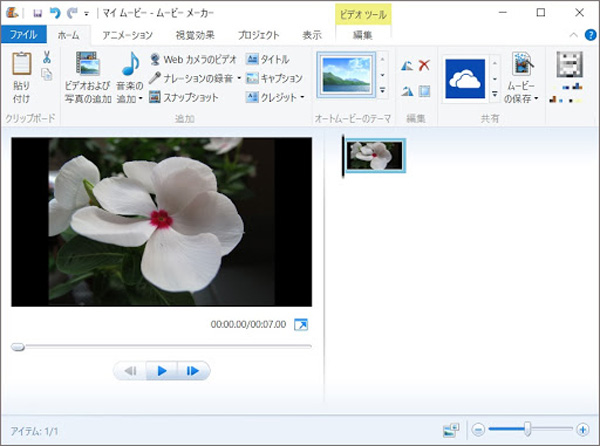Viewport: 600px width, 446px height.
Task: Add videos and photos icon
Action: (88, 63)
